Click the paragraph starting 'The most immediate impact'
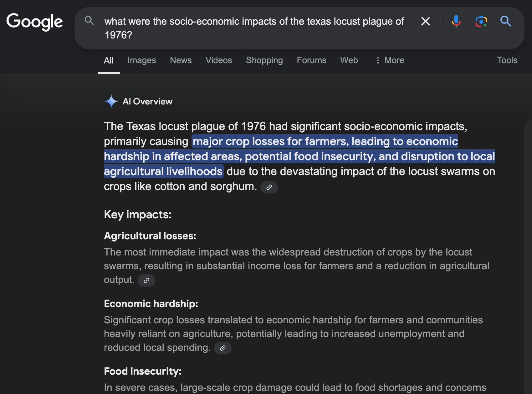Image resolution: width=532 pixels, height=394 pixels. (297, 266)
